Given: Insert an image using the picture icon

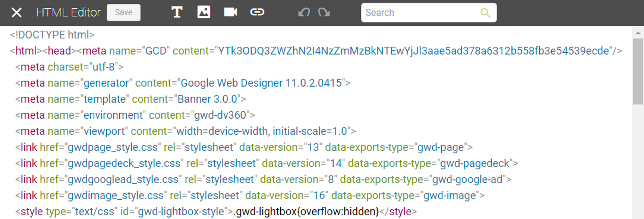Looking at the screenshot, I should pos(204,12).
